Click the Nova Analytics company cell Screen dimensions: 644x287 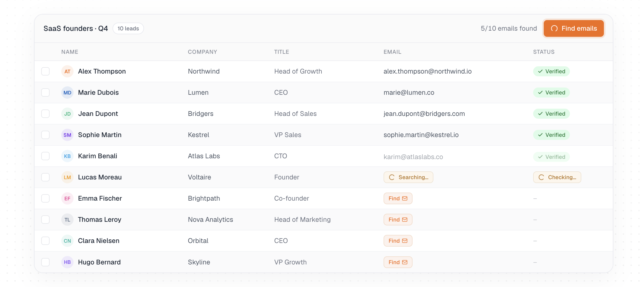pos(210,220)
